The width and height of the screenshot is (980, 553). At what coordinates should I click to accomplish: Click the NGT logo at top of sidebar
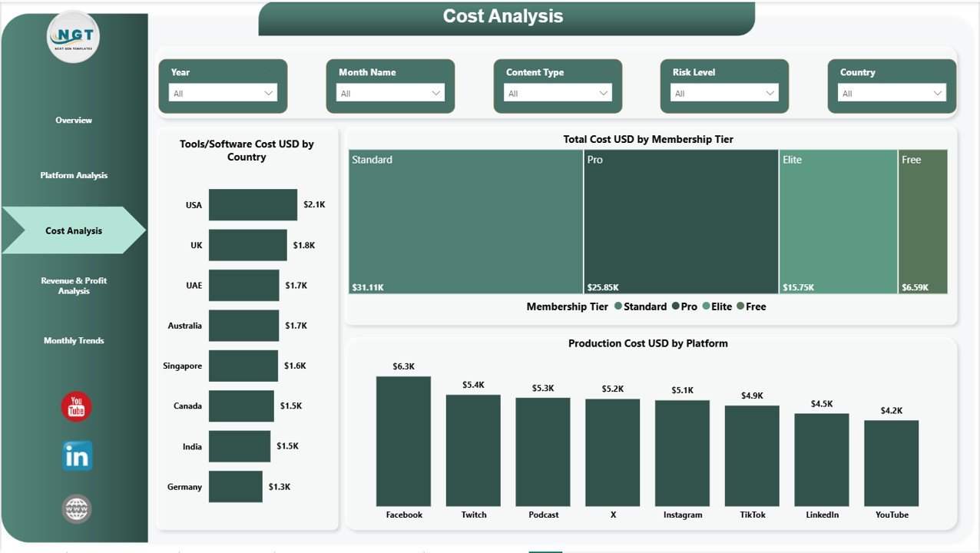point(74,36)
